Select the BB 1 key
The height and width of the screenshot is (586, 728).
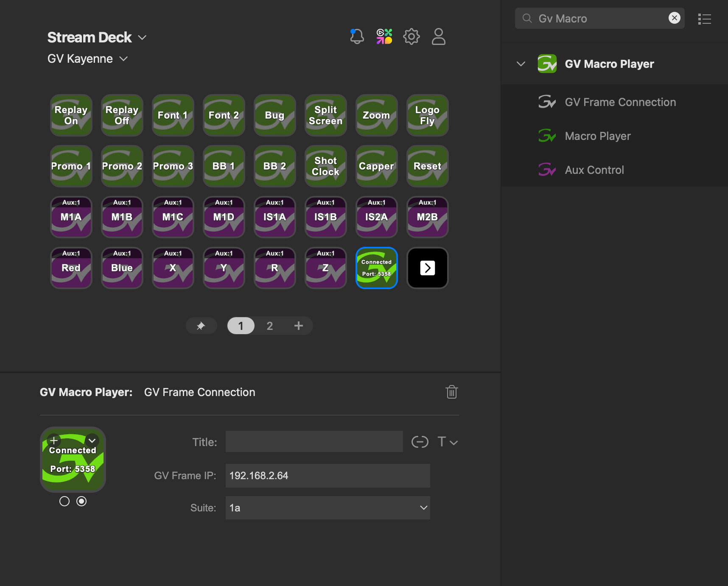pyautogui.click(x=224, y=166)
